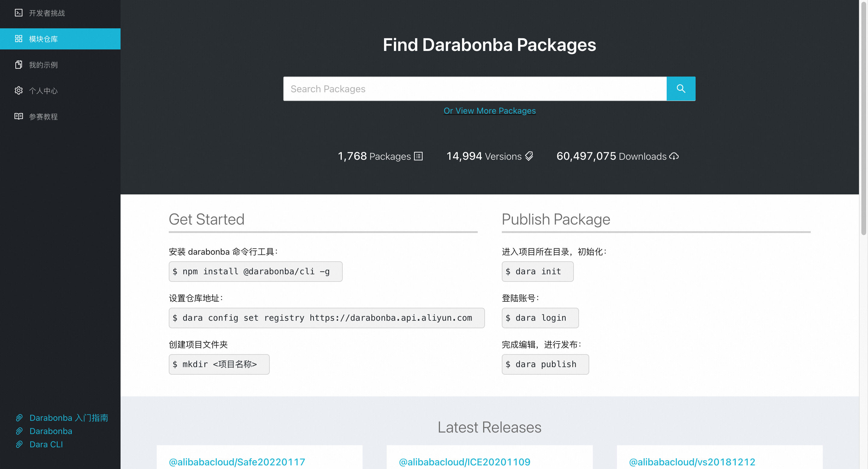
Task: Click the list icon after Packages count
Action: 418,156
